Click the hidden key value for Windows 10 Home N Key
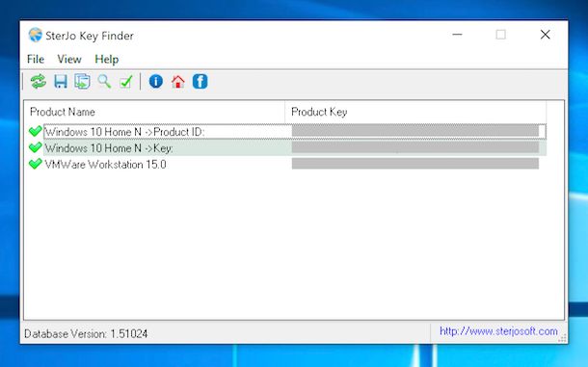This screenshot has width=588, height=367. click(x=415, y=147)
